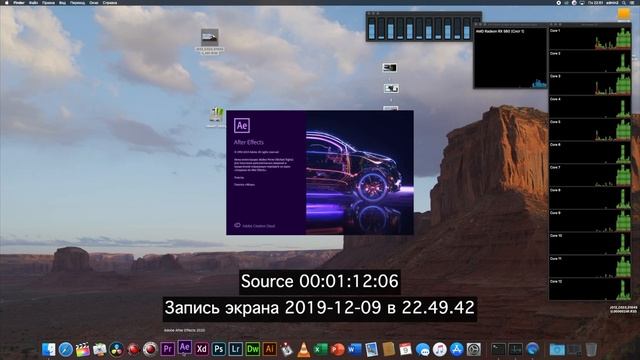The height and width of the screenshot is (360, 640).
Task: Open the Apple menu
Action: (x=7, y=2)
